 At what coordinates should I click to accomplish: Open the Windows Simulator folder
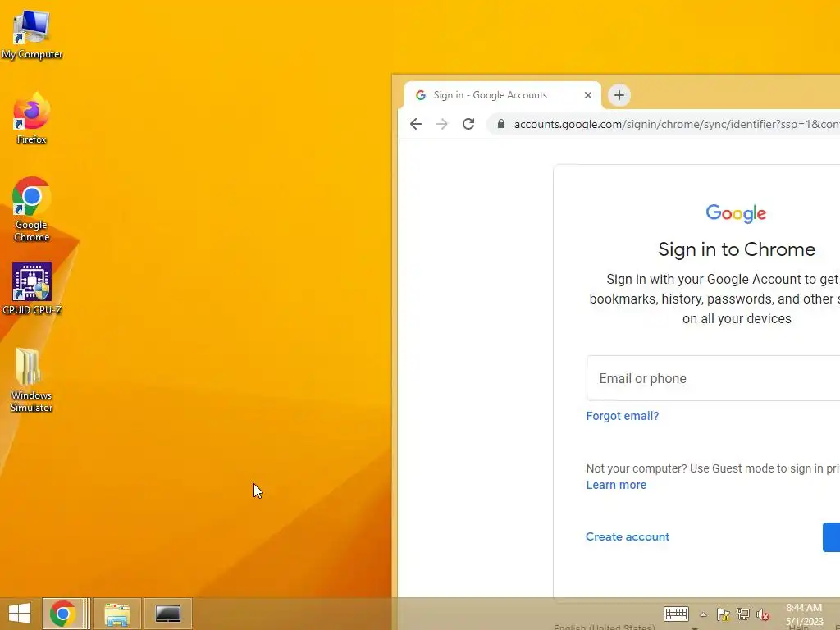32,380
